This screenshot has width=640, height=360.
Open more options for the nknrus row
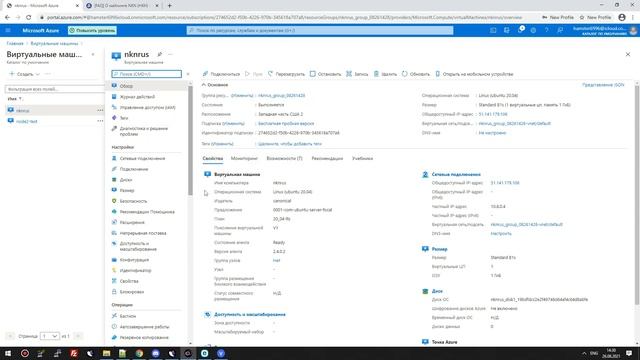pos(100,110)
